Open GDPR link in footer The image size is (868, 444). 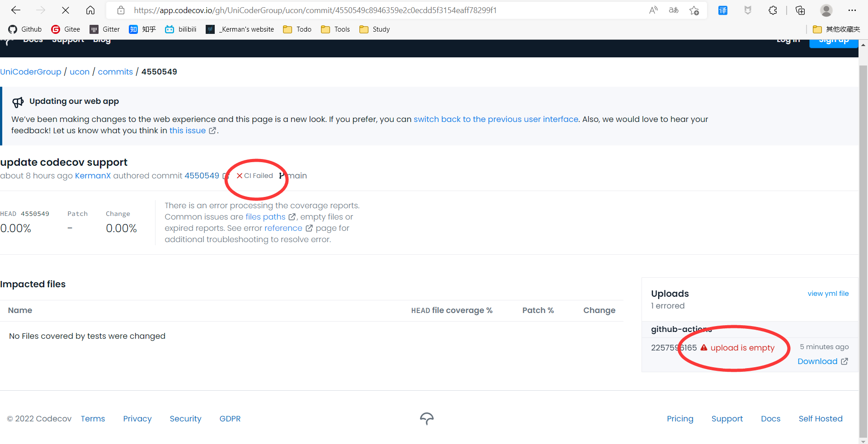[230, 419]
